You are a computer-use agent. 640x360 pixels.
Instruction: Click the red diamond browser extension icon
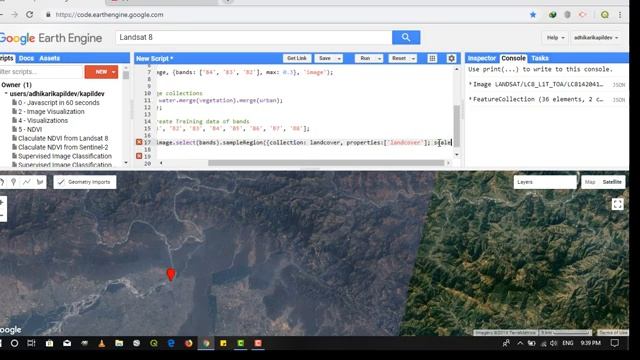pos(582,15)
